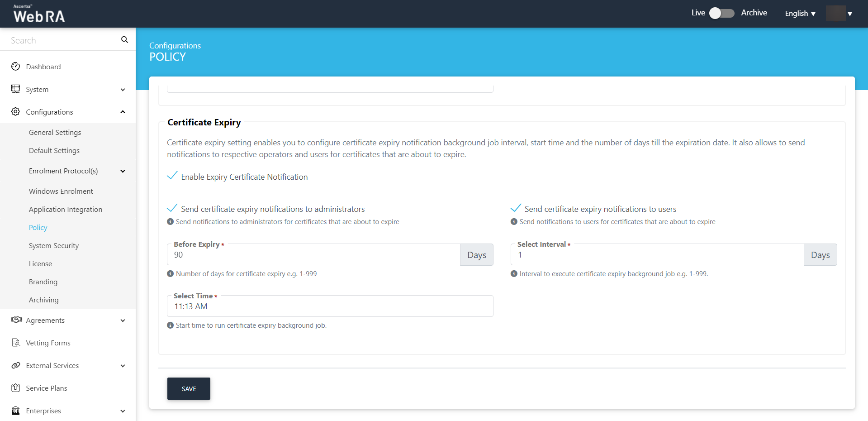The width and height of the screenshot is (868, 421).
Task: Click the Select Interval field
Action: (x=657, y=254)
